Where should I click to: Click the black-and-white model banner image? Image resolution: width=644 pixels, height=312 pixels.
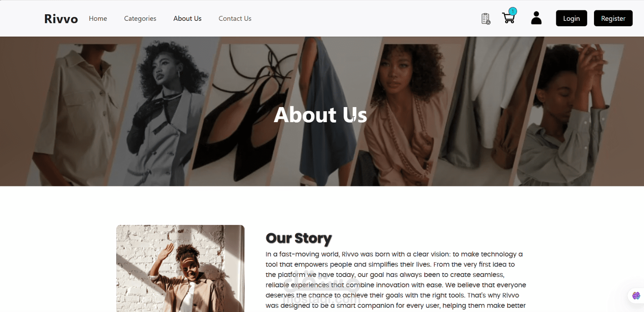pyautogui.click(x=165, y=112)
